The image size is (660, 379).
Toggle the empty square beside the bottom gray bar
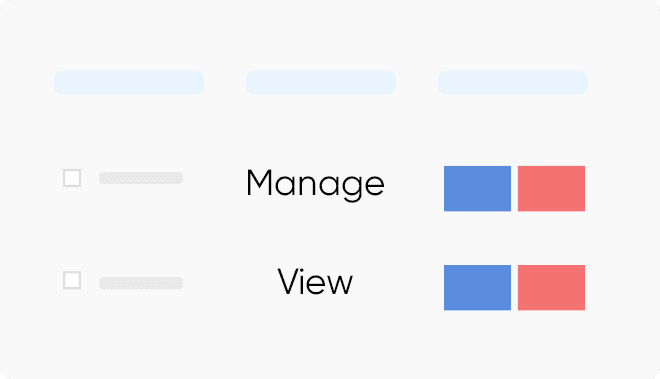tap(72, 280)
